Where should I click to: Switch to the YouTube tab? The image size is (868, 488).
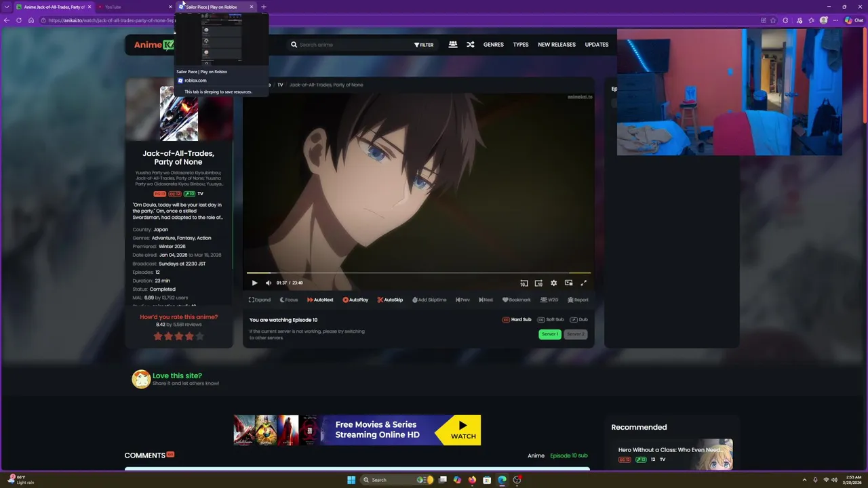[x=134, y=7]
